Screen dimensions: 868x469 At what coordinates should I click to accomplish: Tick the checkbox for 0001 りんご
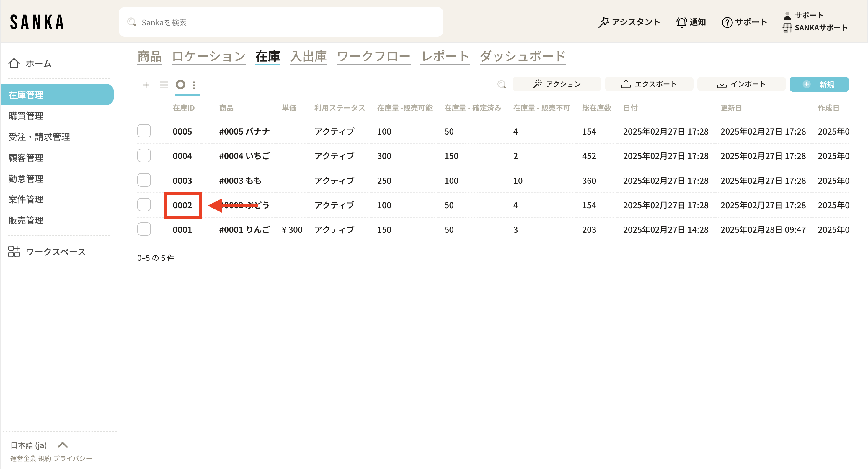coord(144,229)
